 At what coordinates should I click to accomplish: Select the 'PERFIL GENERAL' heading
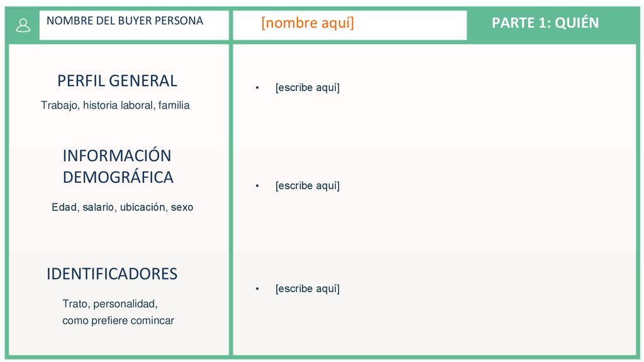pos(117,81)
